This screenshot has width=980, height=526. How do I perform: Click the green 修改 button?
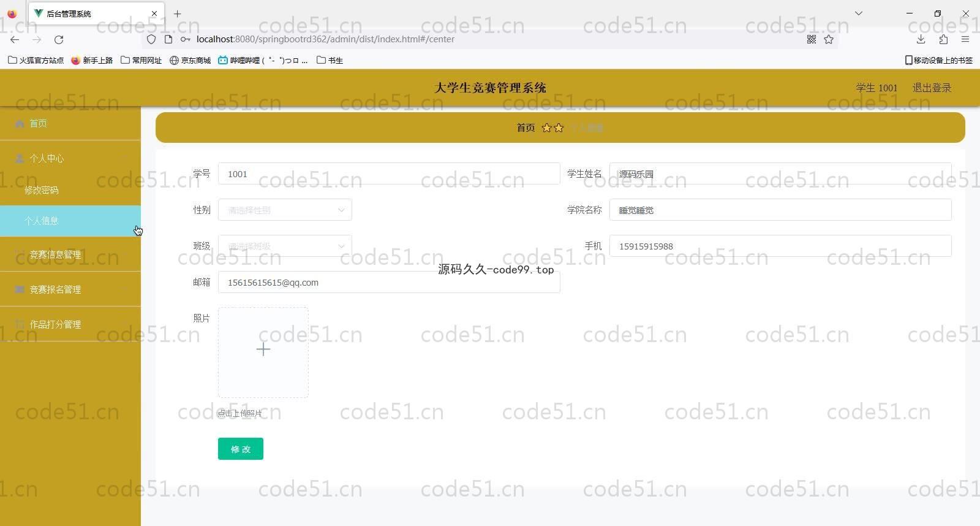[240, 449]
